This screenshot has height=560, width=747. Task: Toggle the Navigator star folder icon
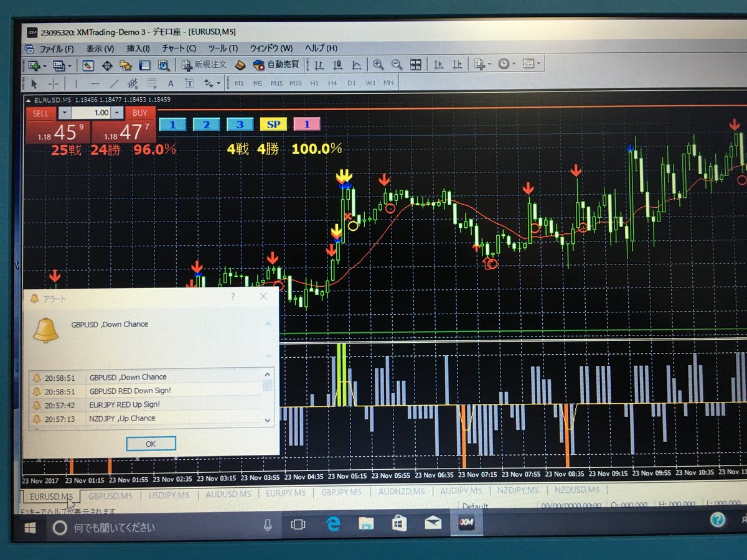pos(126,65)
